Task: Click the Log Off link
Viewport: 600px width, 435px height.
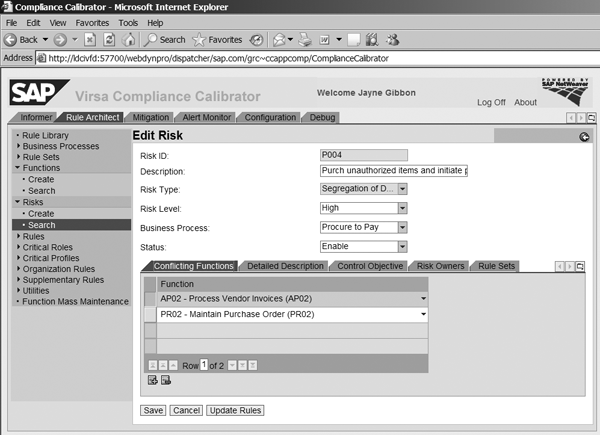Action: click(491, 102)
